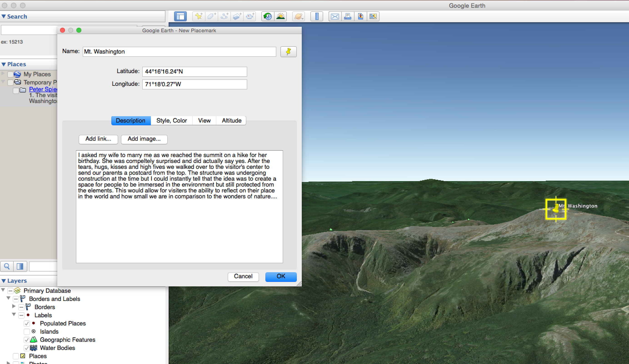
Task: Expand the Borders tree item
Action: [x=14, y=306]
